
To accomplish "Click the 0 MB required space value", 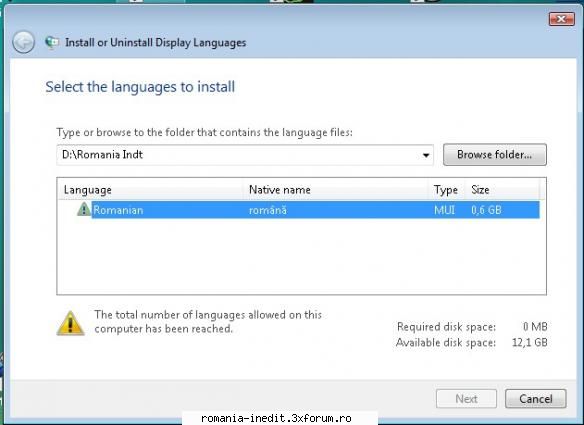I will [x=535, y=327].
